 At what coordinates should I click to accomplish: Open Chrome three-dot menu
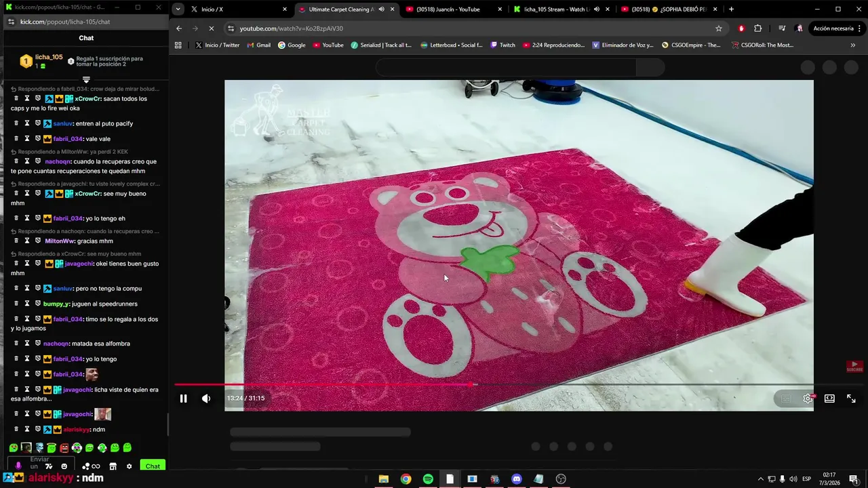coord(860,28)
